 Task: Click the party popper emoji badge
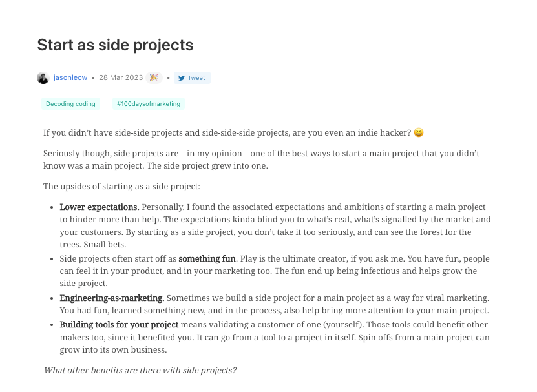tap(153, 77)
